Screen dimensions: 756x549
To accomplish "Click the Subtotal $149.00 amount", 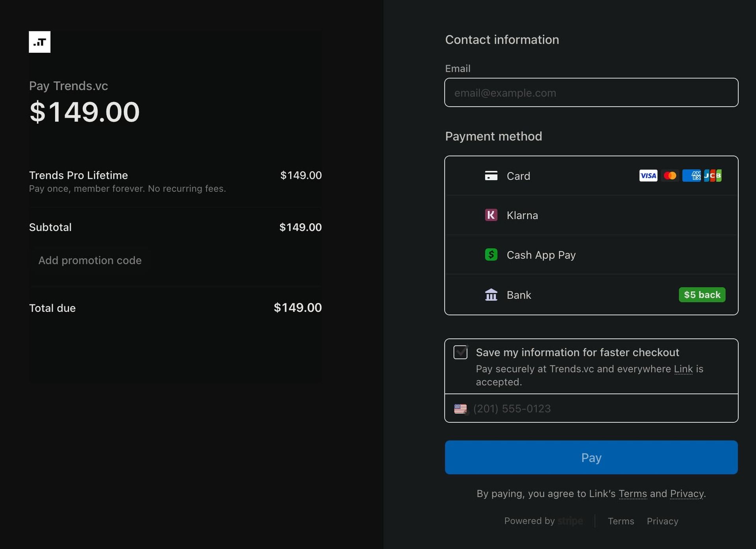I will (x=300, y=227).
